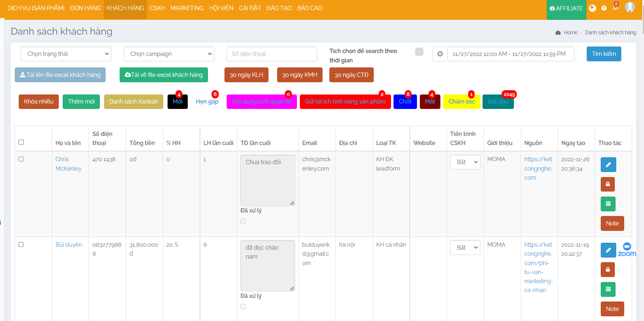The height and width of the screenshot is (321, 644).
Task: Click the notification bell icon
Action: [615, 8]
